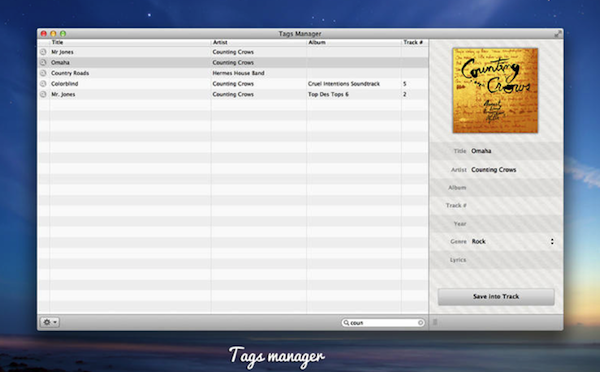The image size is (600, 372).
Task: Click the status icon beside Omaha row
Action: [x=43, y=62]
